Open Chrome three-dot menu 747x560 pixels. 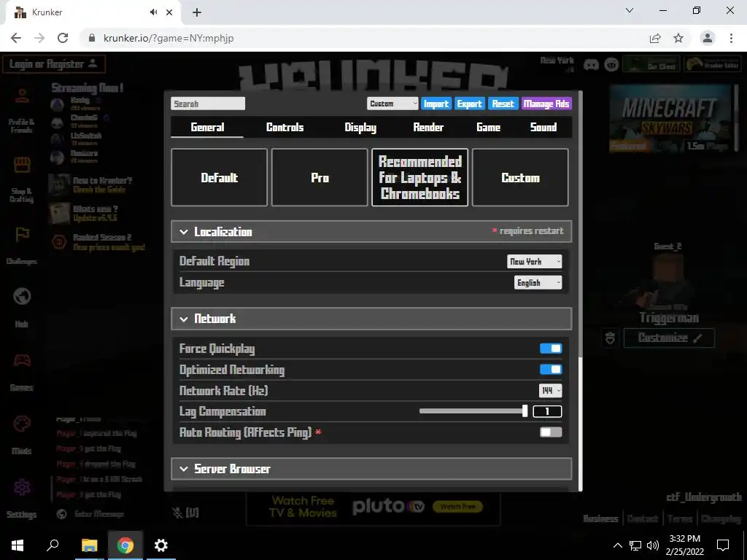731,38
